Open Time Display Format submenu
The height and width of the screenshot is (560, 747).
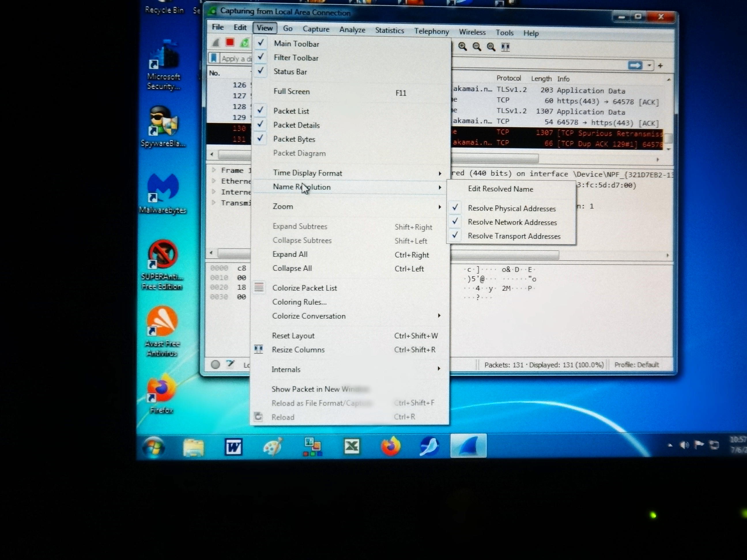click(x=351, y=173)
